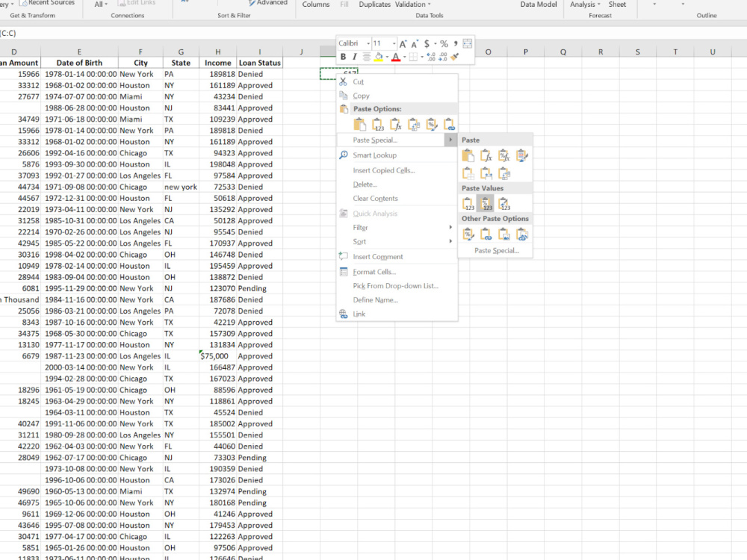Apply yellow fill color swatch
Image resolution: width=747 pixels, height=560 pixels.
[378, 57]
